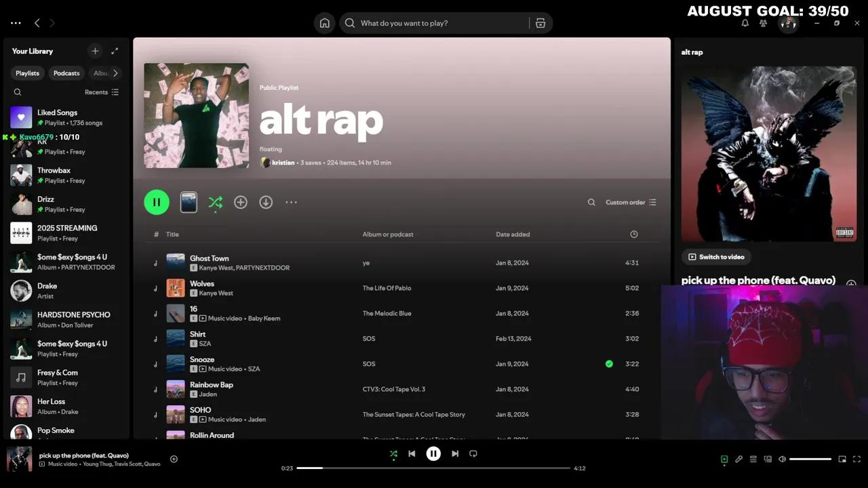Go forward with the right arrow

52,23
